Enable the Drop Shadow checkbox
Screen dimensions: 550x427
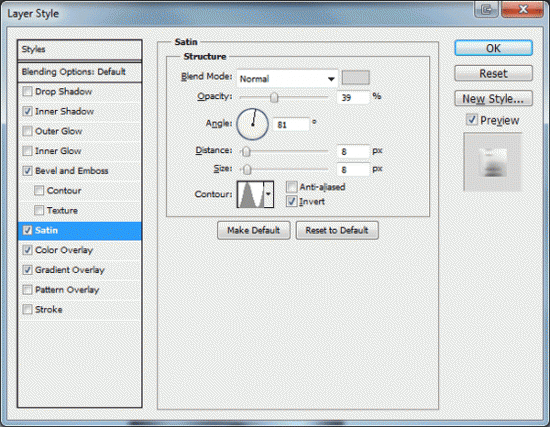(x=27, y=92)
